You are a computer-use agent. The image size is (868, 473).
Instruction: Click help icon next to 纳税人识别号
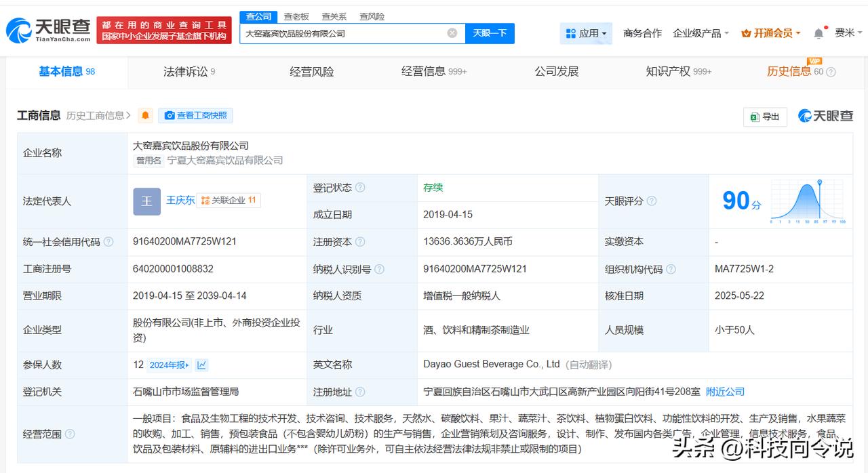coord(380,269)
